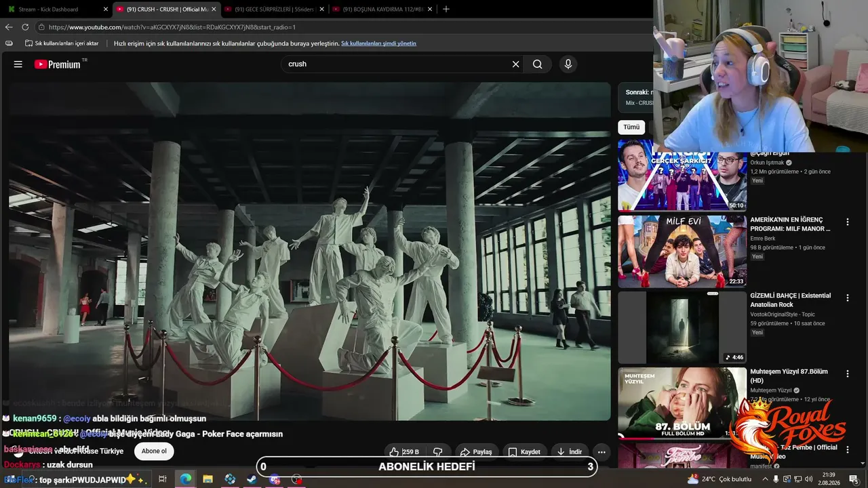The image size is (868, 488).
Task: Open the YouTube guide hamburger menu
Action: pos(18,64)
